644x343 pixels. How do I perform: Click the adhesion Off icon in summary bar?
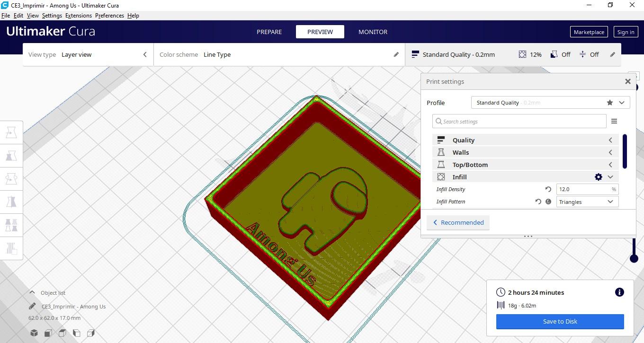click(x=582, y=54)
